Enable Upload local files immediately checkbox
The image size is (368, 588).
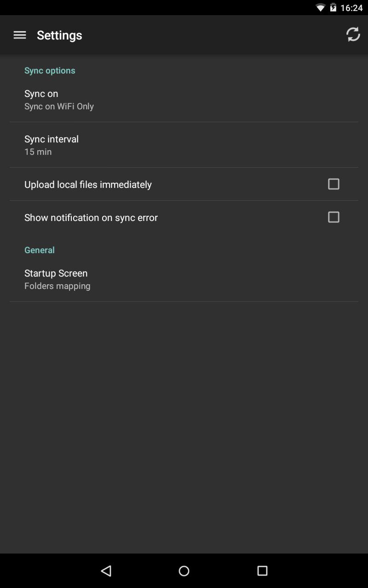click(333, 184)
